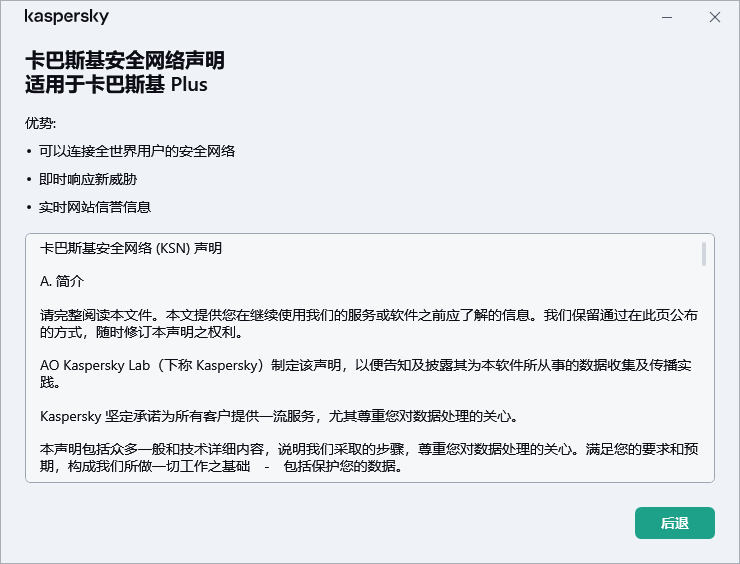Click bullet 可以连接全世界用户的安全网络

coord(137,151)
